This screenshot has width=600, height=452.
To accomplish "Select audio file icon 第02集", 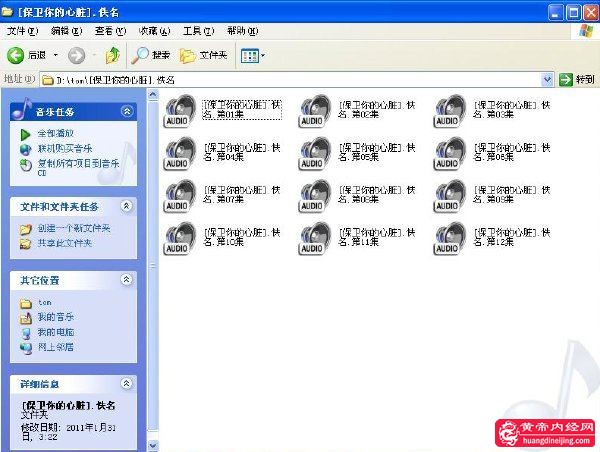I will tap(315, 111).
